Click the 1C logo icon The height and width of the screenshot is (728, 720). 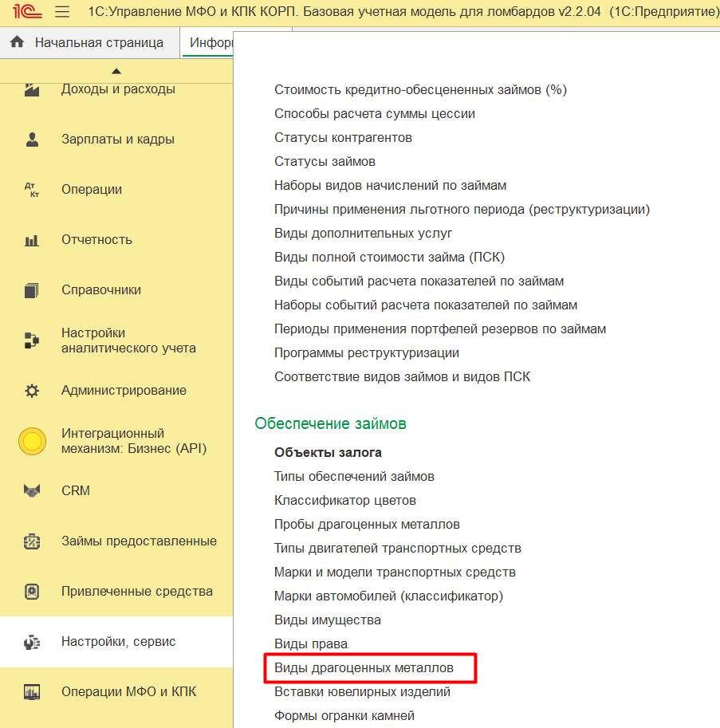point(27,11)
